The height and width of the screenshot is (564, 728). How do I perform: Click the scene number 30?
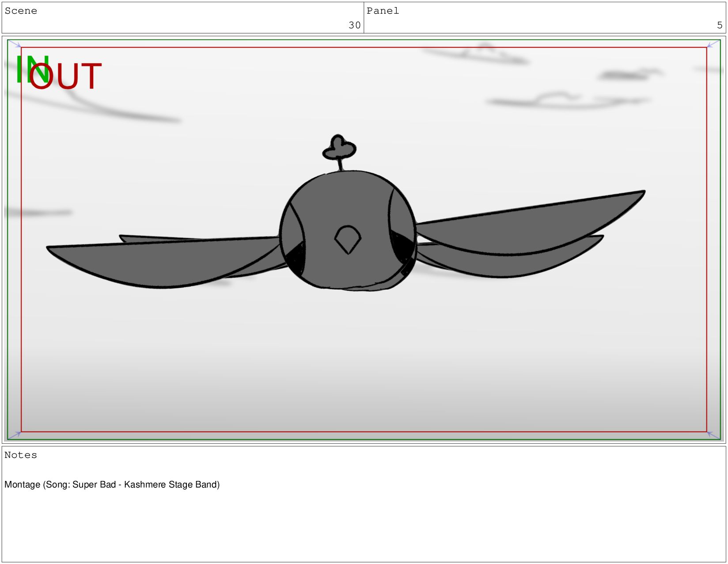(355, 25)
